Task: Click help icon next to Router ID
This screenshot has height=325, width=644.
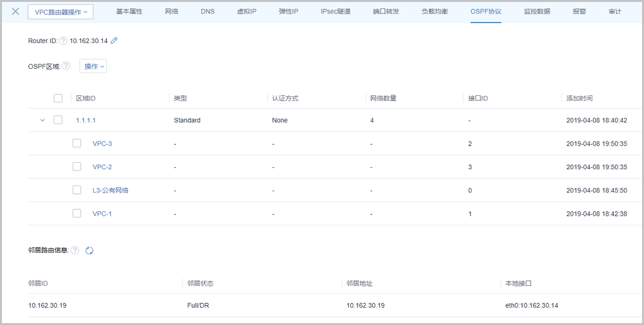Action: pos(63,41)
